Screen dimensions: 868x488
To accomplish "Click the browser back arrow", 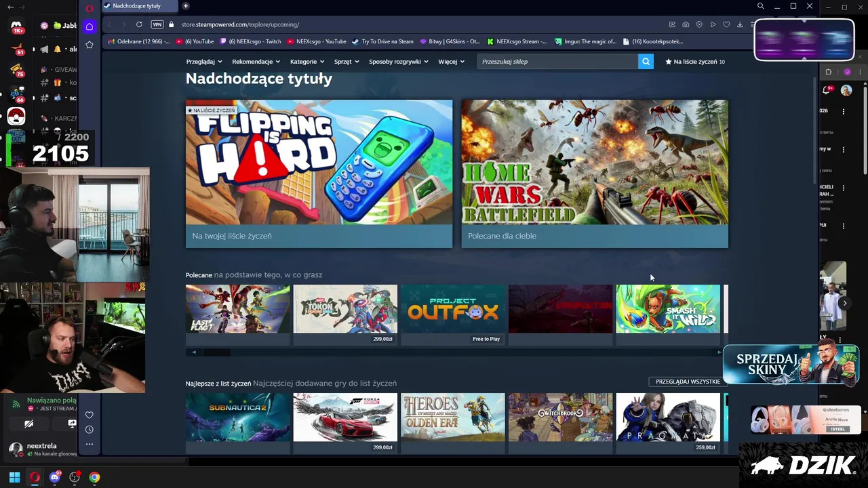I will click(x=109, y=24).
